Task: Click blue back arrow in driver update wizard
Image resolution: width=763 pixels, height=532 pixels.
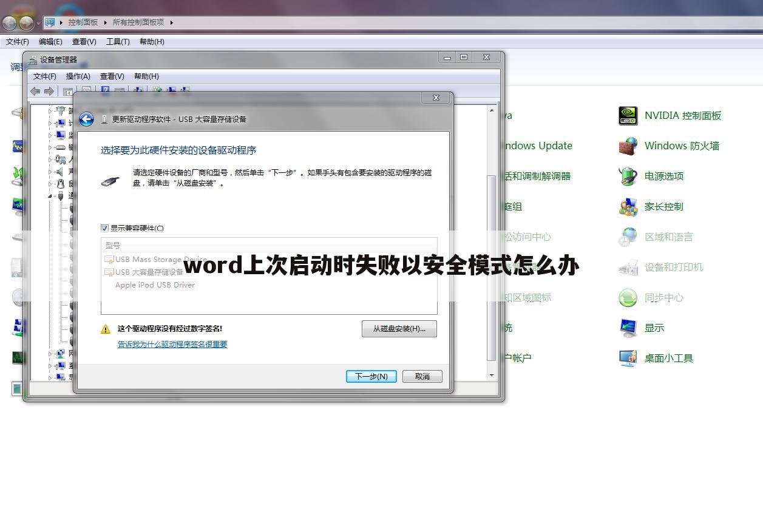Action: pos(87,119)
